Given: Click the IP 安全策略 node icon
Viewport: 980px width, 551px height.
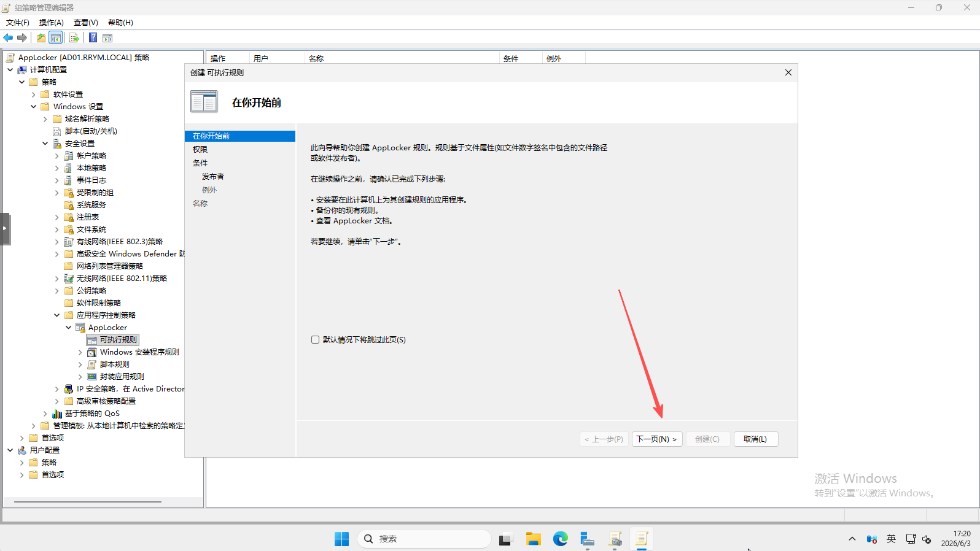Looking at the screenshot, I should tap(69, 389).
